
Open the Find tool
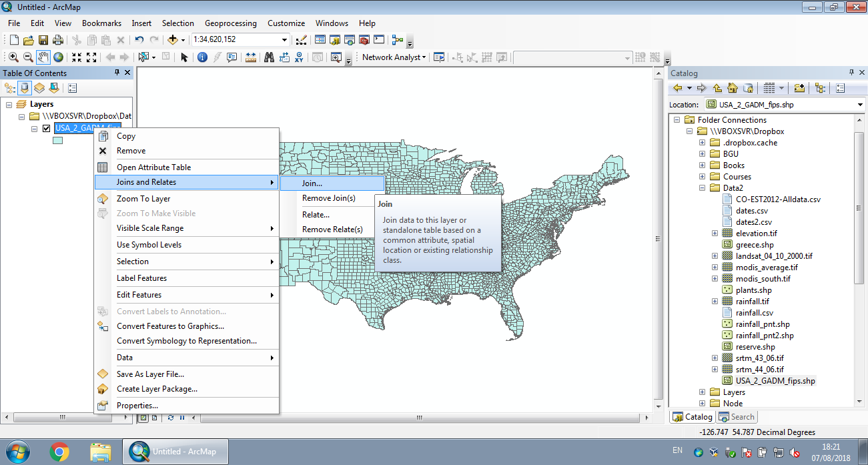(x=269, y=57)
